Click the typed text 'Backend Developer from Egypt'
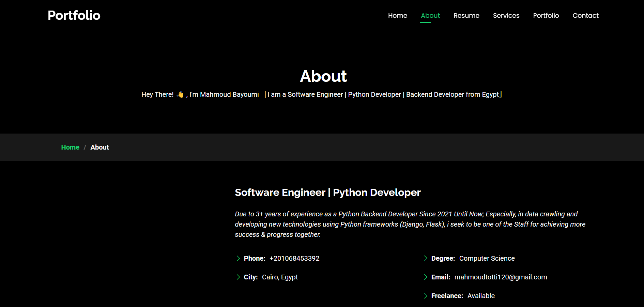Viewport: 644px width, 307px height. point(453,94)
